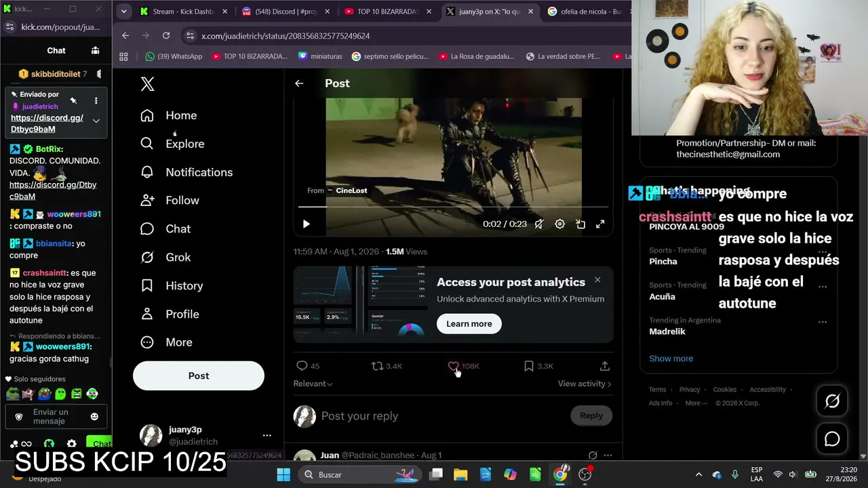Screen dimensions: 868x488
Task: Unpin the pinned Kick chat message
Action: tap(73, 101)
